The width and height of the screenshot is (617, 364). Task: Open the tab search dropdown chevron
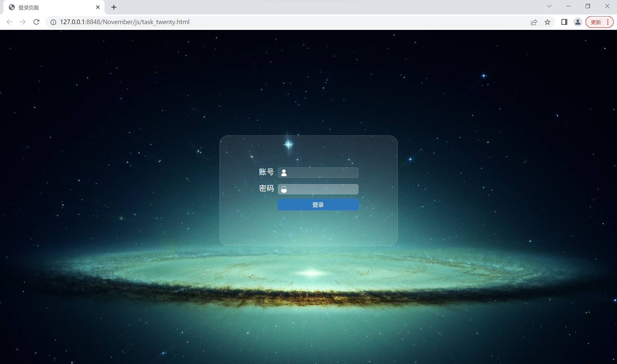(x=549, y=6)
